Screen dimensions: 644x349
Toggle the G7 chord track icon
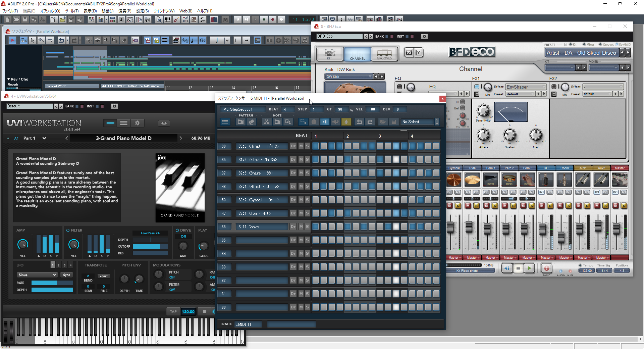coord(203,40)
